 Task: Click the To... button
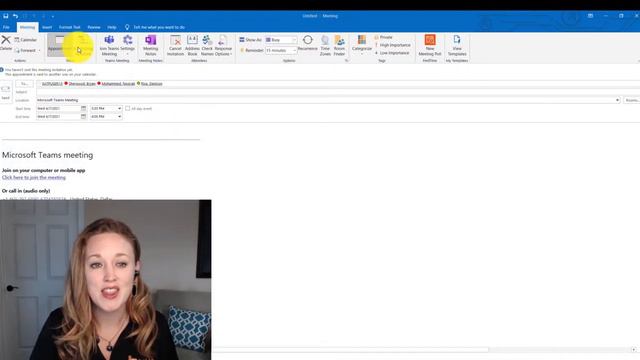click(24, 84)
